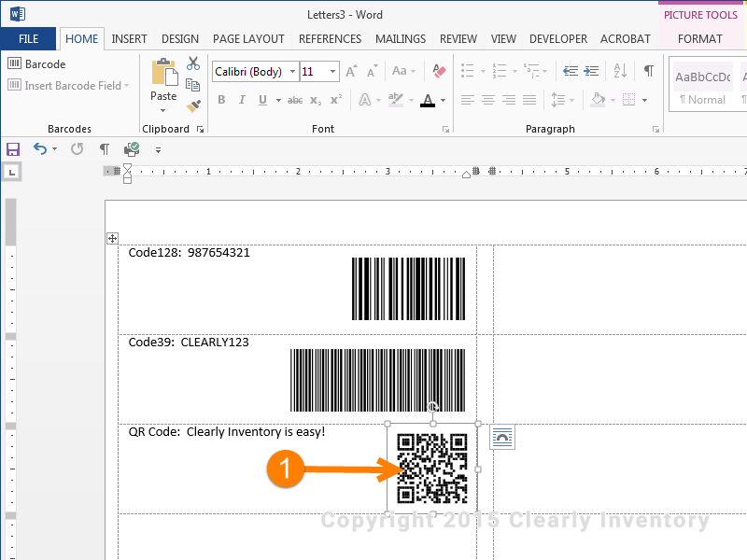Toggle bold formatting

tap(221, 100)
